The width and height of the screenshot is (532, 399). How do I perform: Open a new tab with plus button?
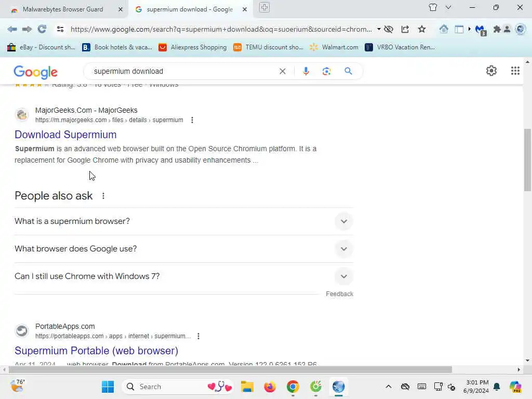pos(264,7)
